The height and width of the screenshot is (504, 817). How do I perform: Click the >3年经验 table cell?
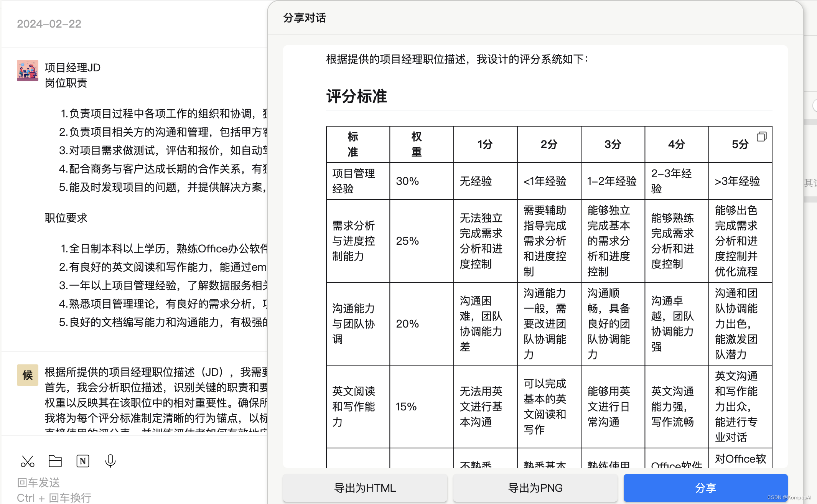point(737,181)
